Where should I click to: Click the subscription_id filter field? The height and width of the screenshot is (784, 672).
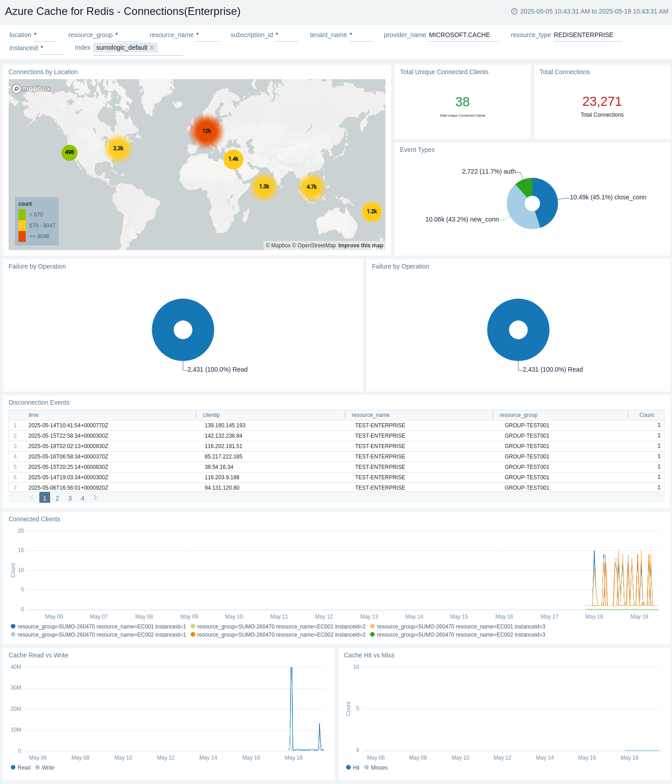coord(287,35)
